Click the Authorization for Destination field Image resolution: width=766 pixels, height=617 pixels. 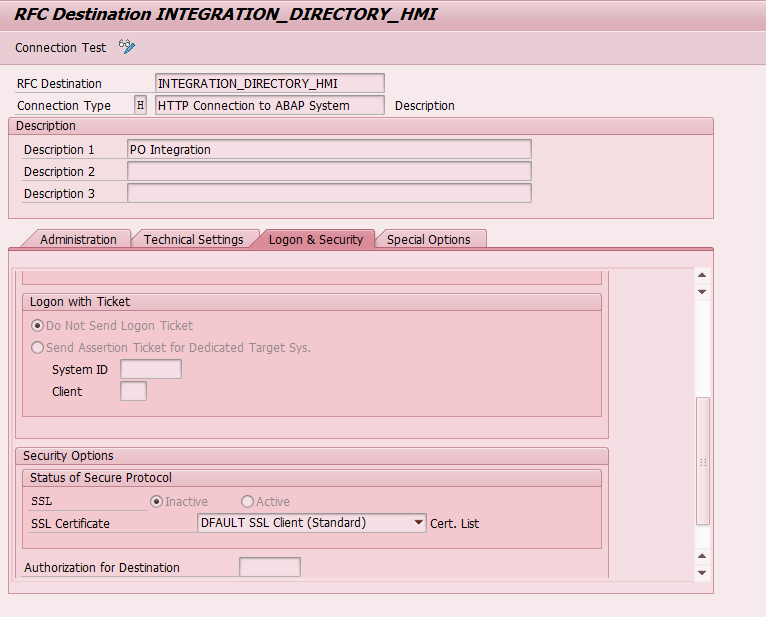point(270,567)
